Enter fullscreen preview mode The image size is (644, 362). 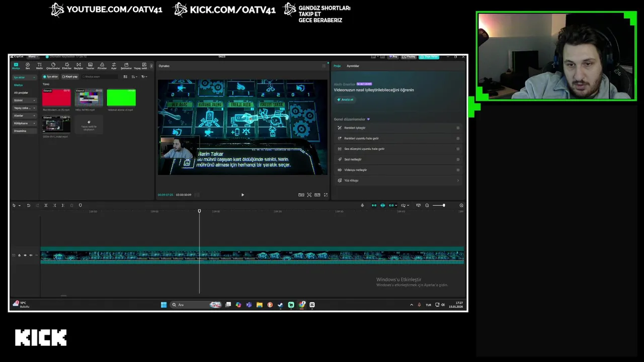click(x=326, y=195)
